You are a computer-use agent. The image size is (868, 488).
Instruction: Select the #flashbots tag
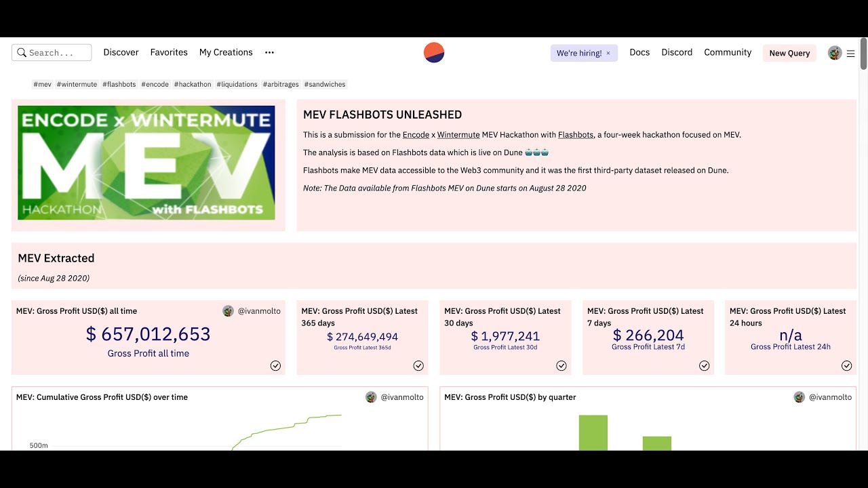click(x=119, y=84)
